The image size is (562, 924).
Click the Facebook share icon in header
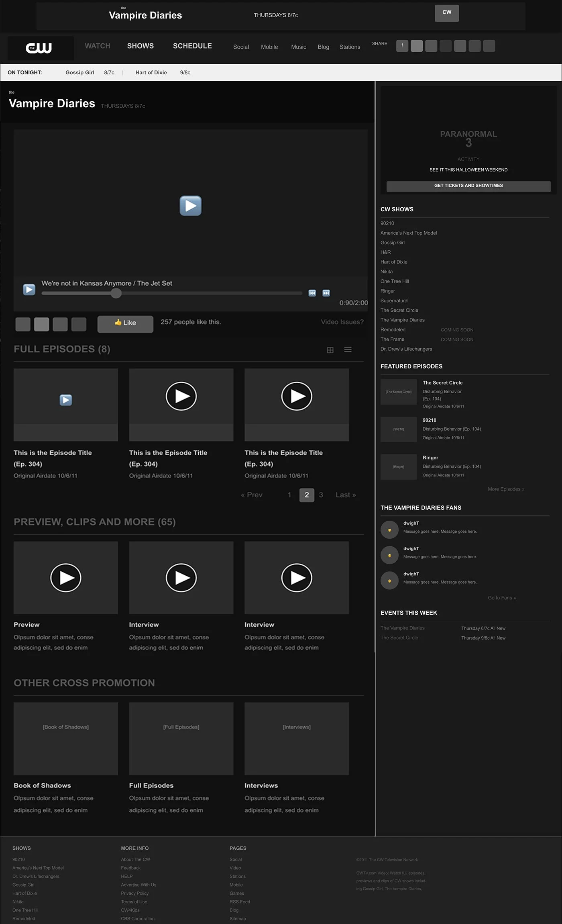pos(402,46)
